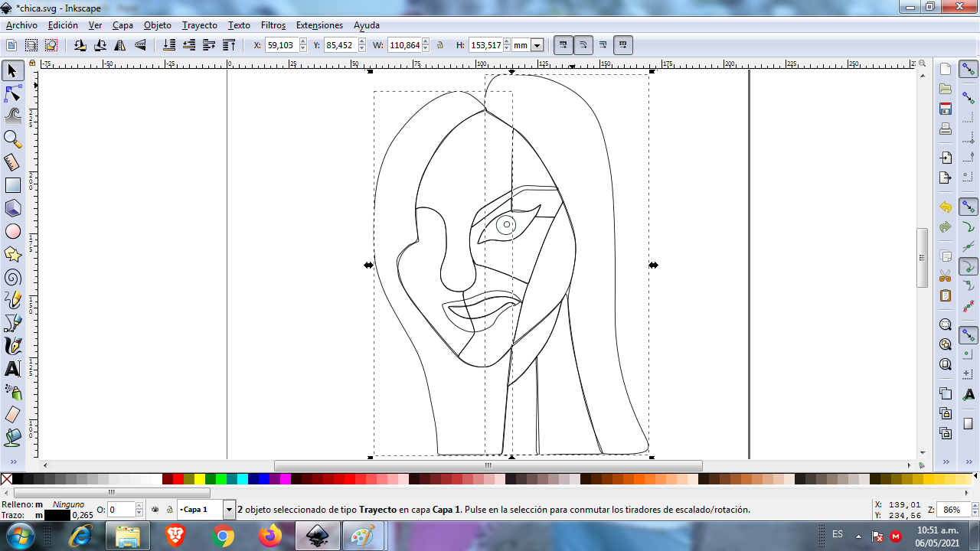
Task: Click Cut scissors icon
Action: (x=946, y=275)
